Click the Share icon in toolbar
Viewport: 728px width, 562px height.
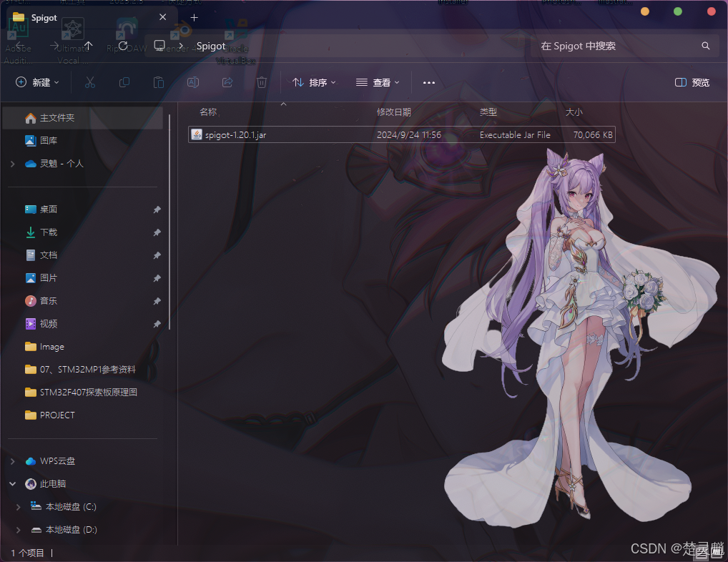tap(227, 83)
